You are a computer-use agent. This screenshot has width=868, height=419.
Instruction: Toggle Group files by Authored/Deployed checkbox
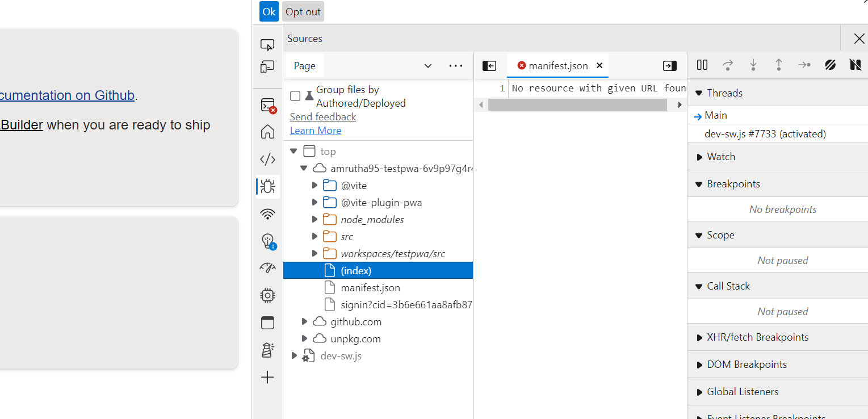[295, 96]
